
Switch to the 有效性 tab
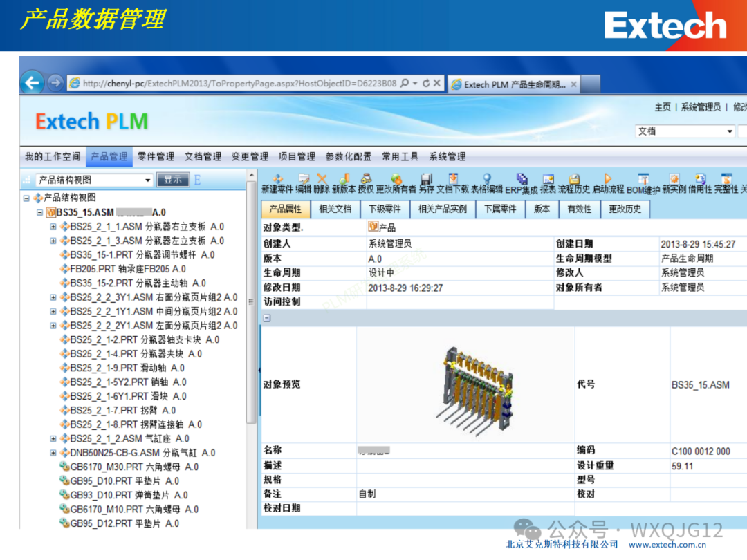pyautogui.click(x=580, y=209)
